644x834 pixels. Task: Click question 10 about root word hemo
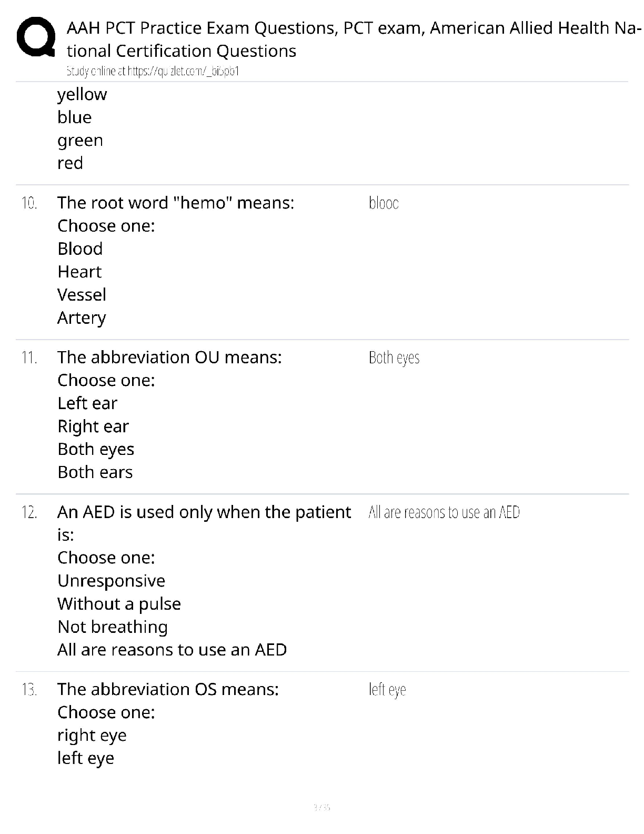176,203
